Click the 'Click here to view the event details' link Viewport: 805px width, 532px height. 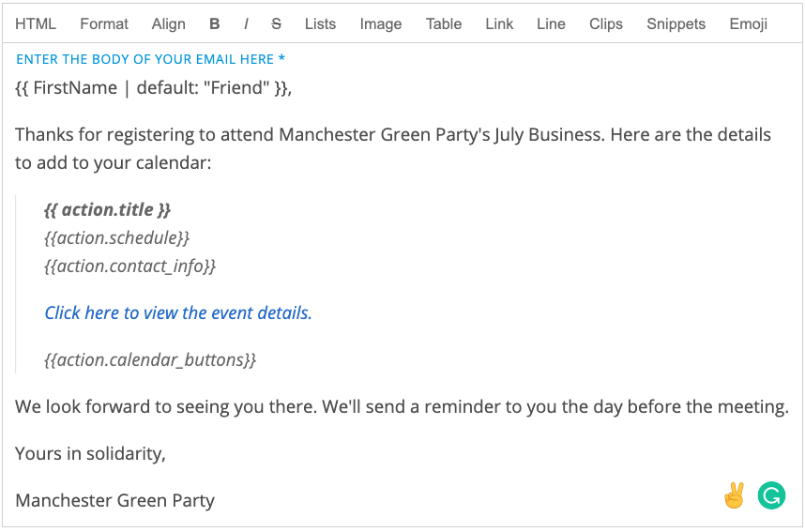point(178,312)
